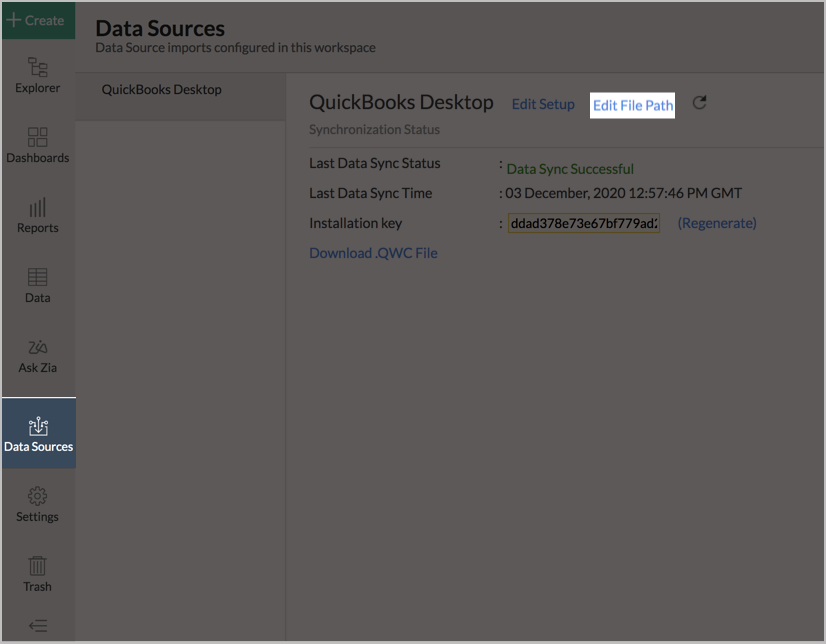Screen dimensions: 826x644
Task: Go to Reports in the sidebar
Action: pos(37,215)
